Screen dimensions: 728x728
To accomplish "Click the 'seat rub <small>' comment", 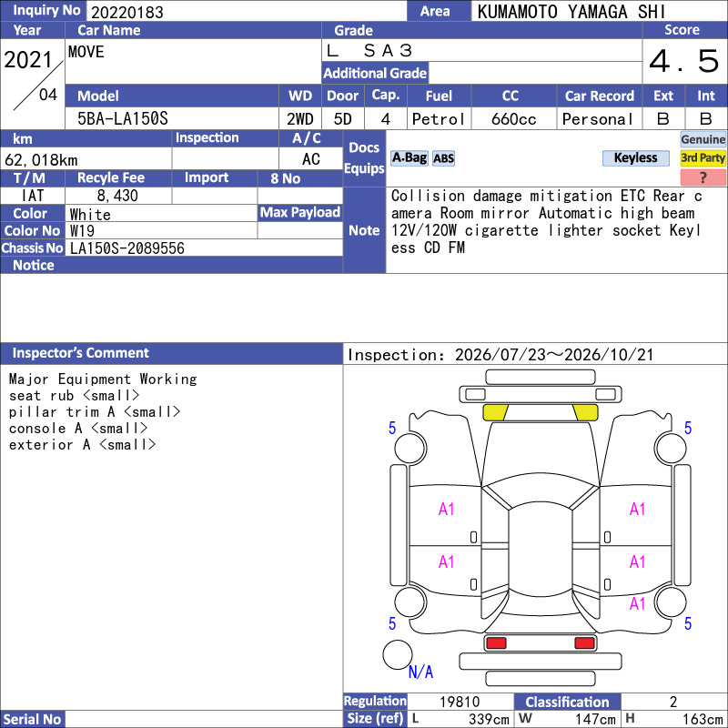I will [75, 396].
